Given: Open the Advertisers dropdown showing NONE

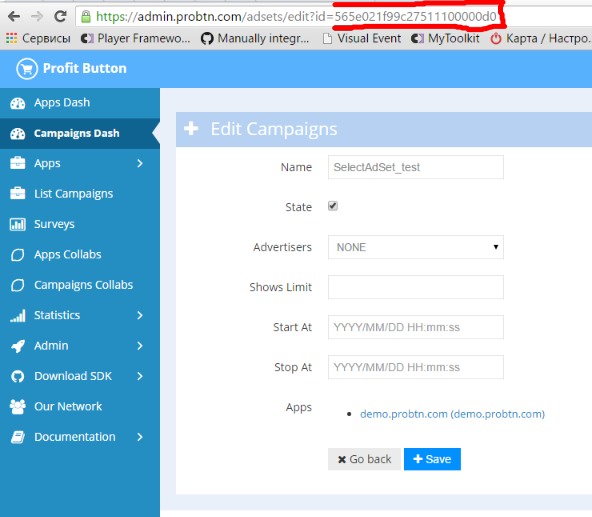Looking at the screenshot, I should (416, 247).
